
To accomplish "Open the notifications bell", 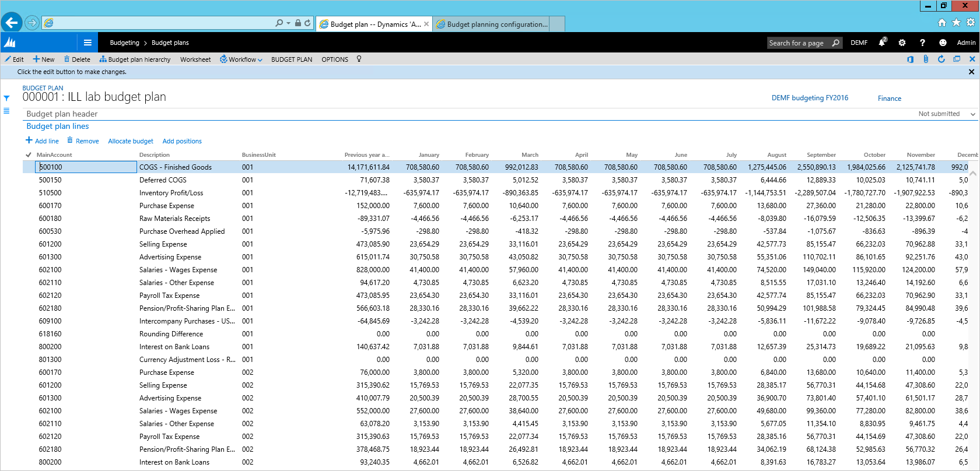I will pyautogui.click(x=882, y=43).
